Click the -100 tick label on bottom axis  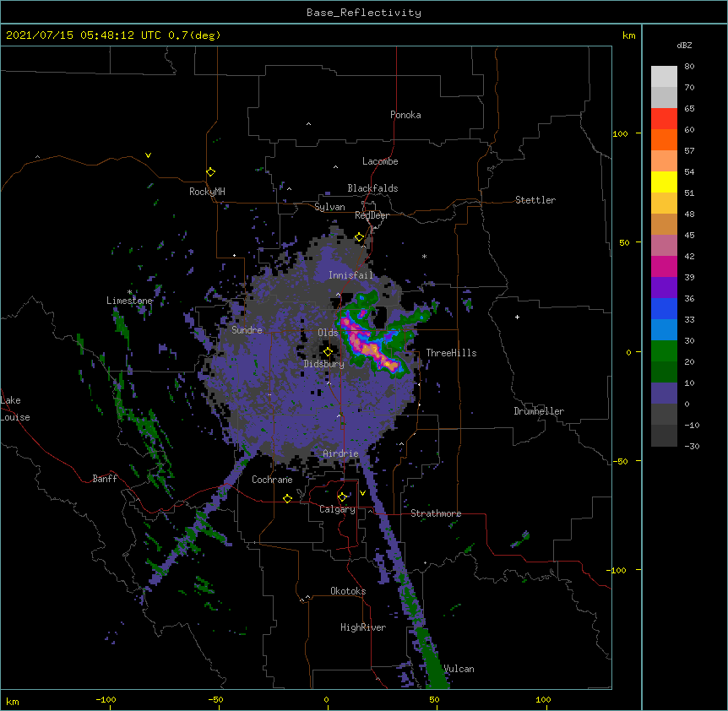(106, 699)
